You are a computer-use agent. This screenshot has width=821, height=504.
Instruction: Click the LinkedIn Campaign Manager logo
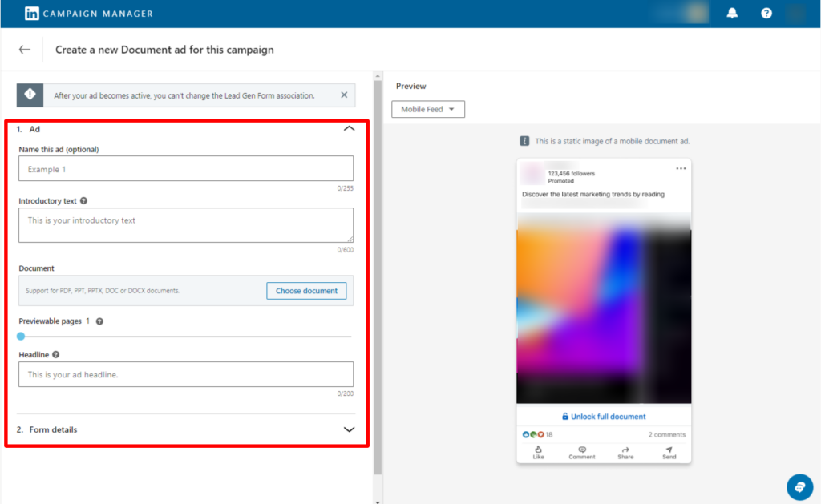pyautogui.click(x=88, y=14)
